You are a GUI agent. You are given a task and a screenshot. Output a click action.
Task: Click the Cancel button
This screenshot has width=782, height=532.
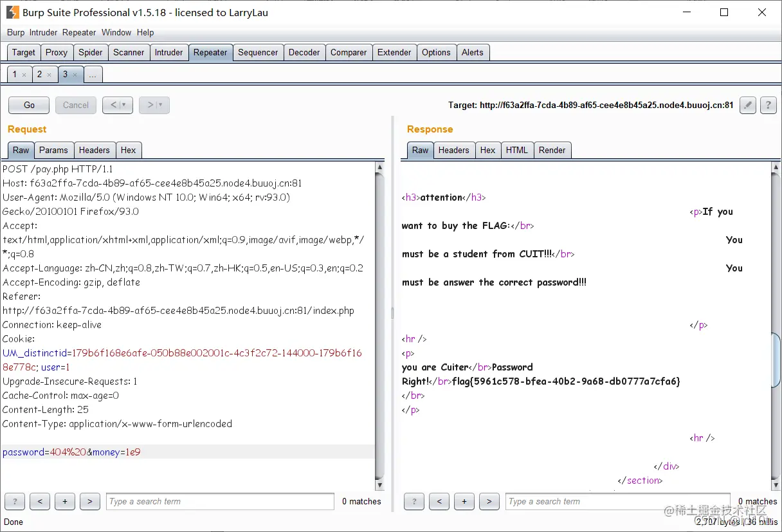pos(76,105)
